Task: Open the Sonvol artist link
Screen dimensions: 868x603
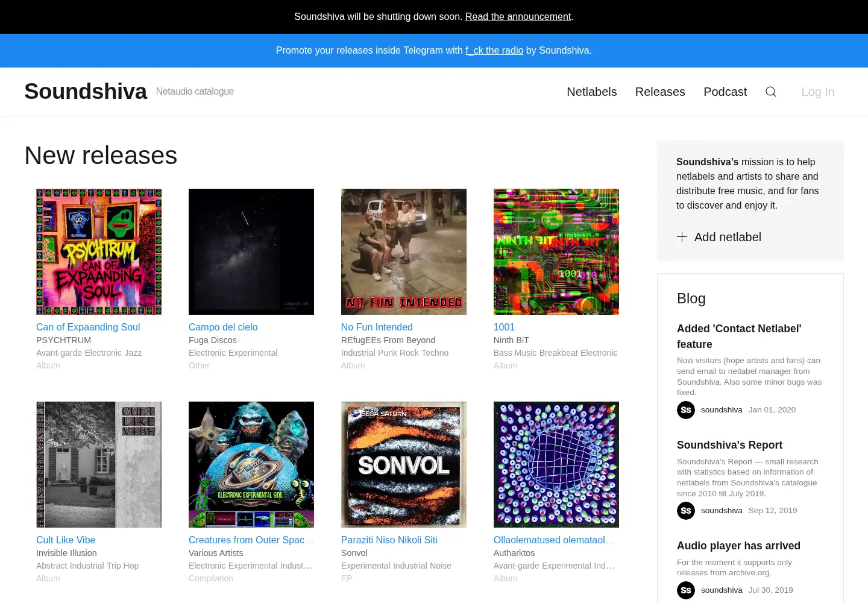Action: pyautogui.click(x=354, y=553)
